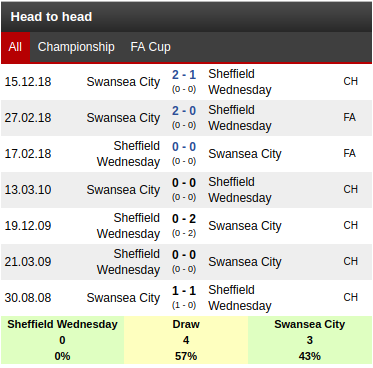Open the FA Cup tab
This screenshot has height=368, width=373.
click(150, 47)
